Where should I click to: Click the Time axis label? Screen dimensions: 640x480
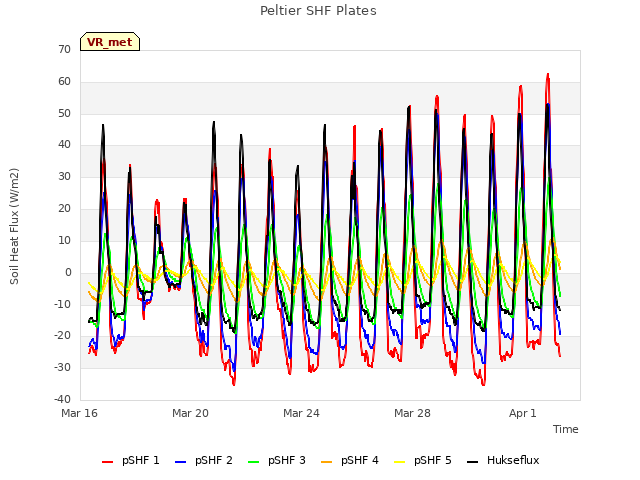(566, 429)
